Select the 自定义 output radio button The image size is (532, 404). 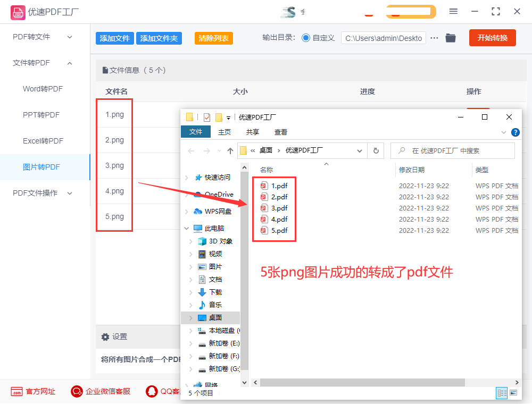pos(306,38)
